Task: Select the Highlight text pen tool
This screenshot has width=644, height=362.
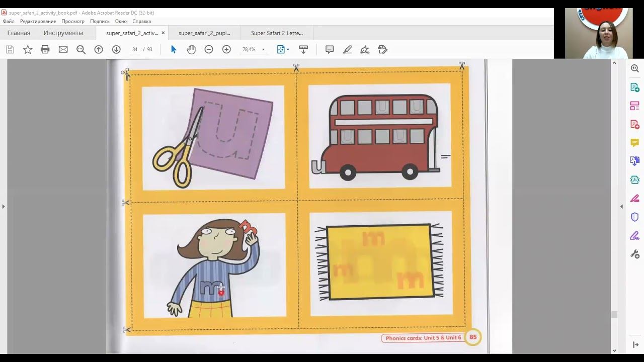Action: coord(347,49)
